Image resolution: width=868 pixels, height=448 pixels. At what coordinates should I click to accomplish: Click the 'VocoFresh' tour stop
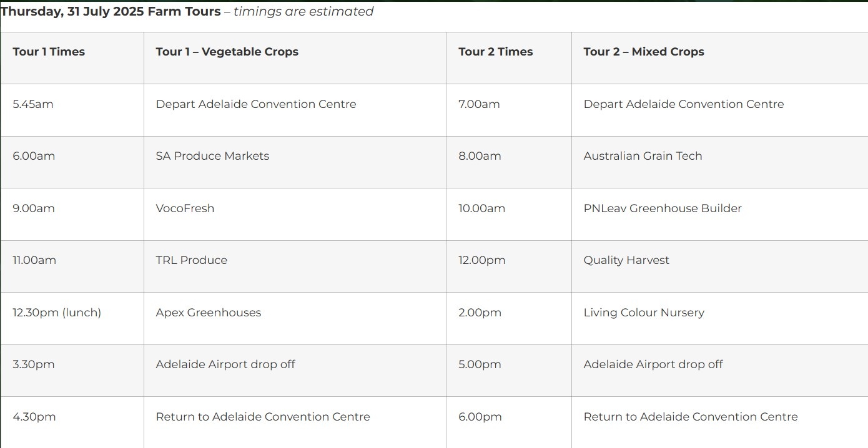pos(185,208)
